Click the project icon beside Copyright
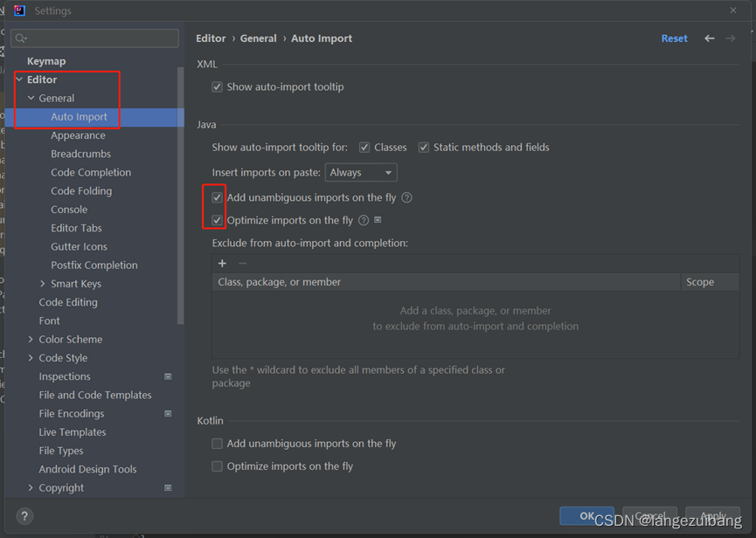The image size is (756, 538). click(x=168, y=487)
